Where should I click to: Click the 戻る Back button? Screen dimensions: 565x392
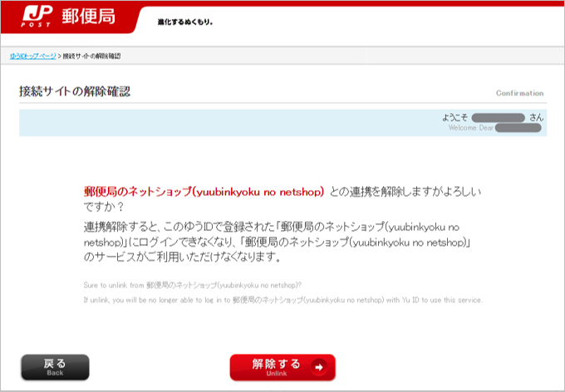click(x=55, y=367)
